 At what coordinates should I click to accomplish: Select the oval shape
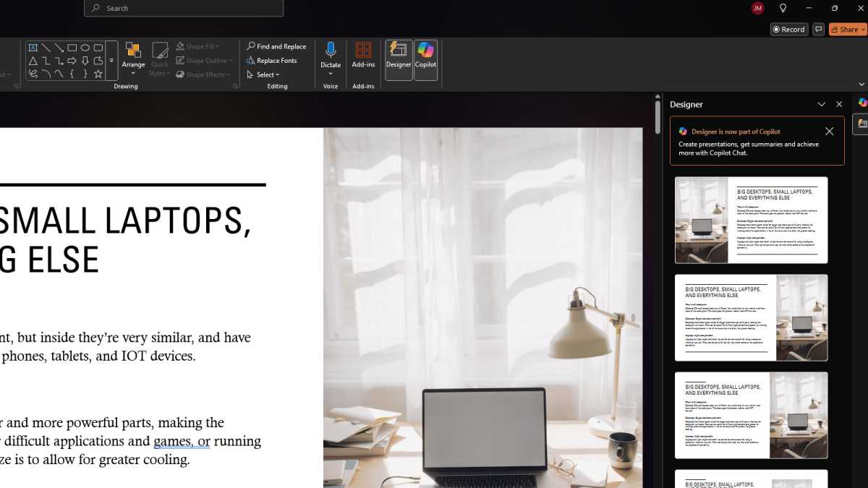(x=85, y=47)
